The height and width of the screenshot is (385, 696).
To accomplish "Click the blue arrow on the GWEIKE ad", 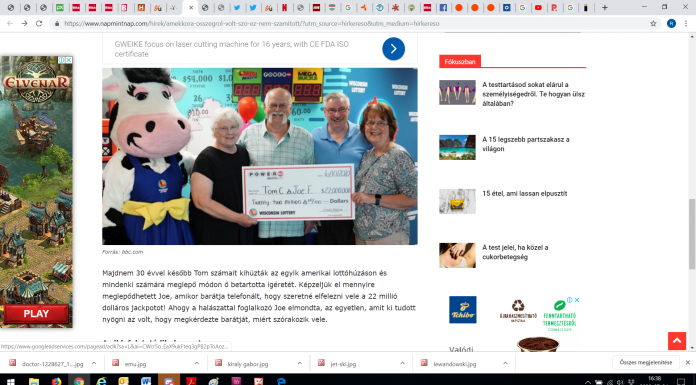I will pos(393,49).
